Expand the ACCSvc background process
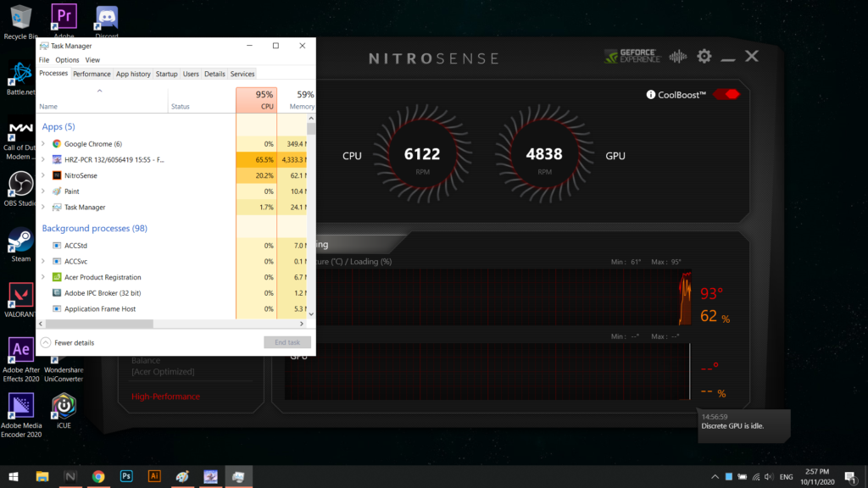868x488 pixels. tap(43, 261)
